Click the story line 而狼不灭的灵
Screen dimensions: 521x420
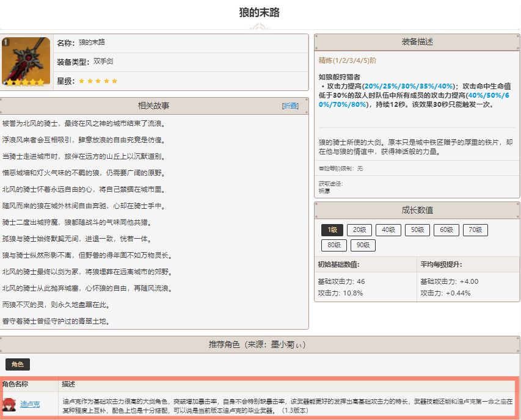[56, 305]
